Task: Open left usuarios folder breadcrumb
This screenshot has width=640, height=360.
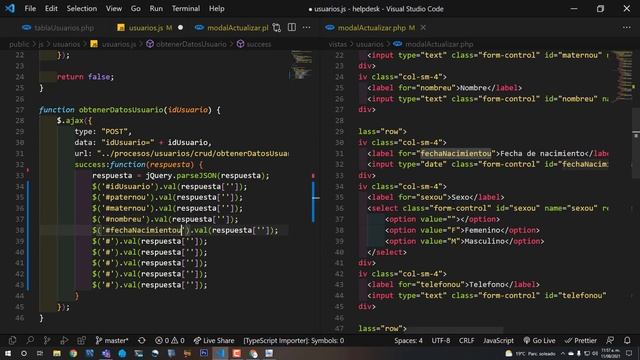Action: tap(66, 44)
